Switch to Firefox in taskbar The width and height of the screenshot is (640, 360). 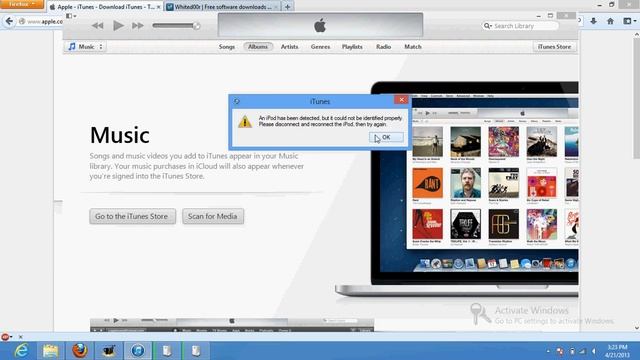80,351
